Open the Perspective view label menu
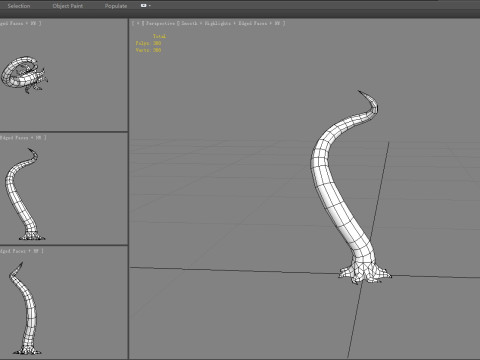 point(160,23)
